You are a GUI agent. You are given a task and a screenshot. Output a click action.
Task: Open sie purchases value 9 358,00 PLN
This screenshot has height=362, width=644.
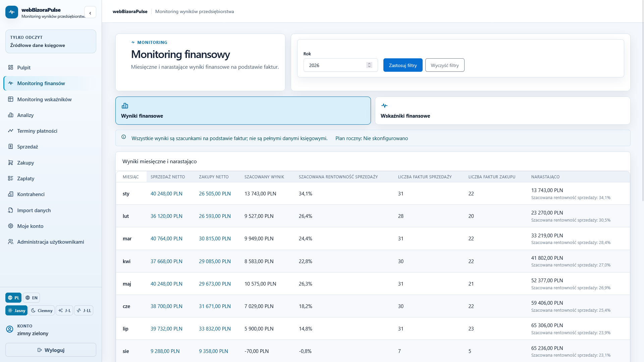(213, 351)
